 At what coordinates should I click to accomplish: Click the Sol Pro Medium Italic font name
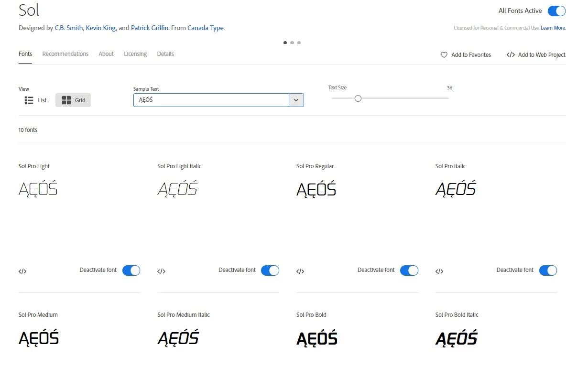pyautogui.click(x=184, y=315)
